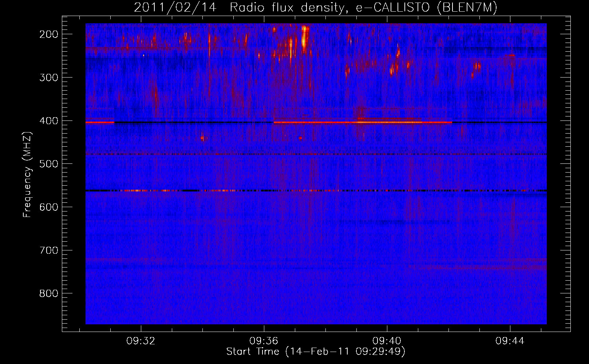The height and width of the screenshot is (364, 589).
Task: Click the 200 frequency tick label
Action: coord(49,34)
